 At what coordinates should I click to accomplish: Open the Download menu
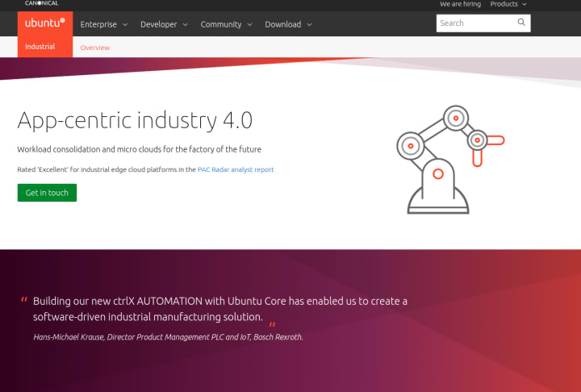(x=288, y=24)
